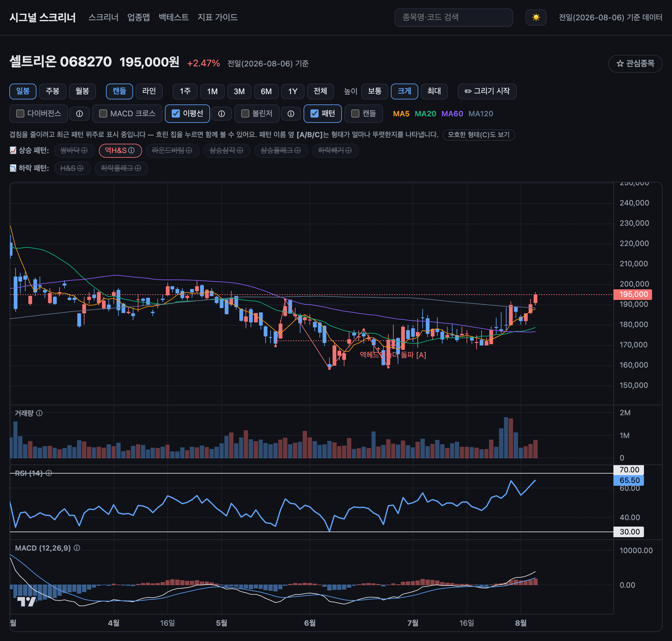Enable the 볼린저 checkbox

point(245,113)
